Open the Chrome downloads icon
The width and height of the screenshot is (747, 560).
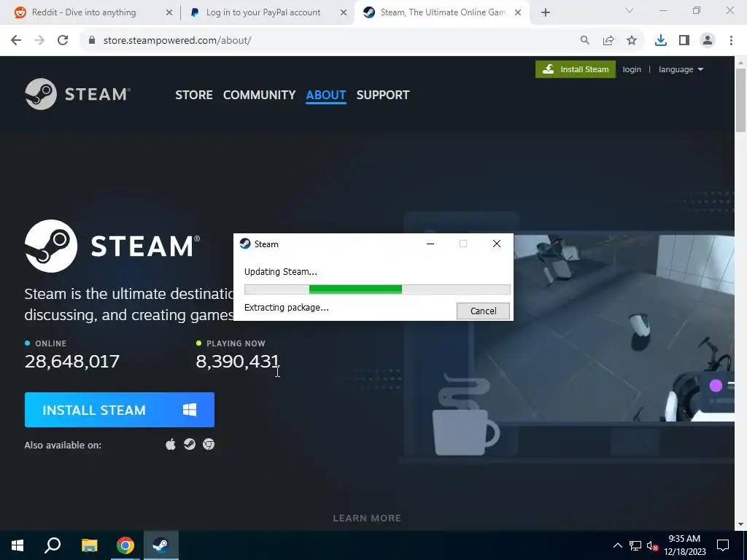tap(661, 41)
